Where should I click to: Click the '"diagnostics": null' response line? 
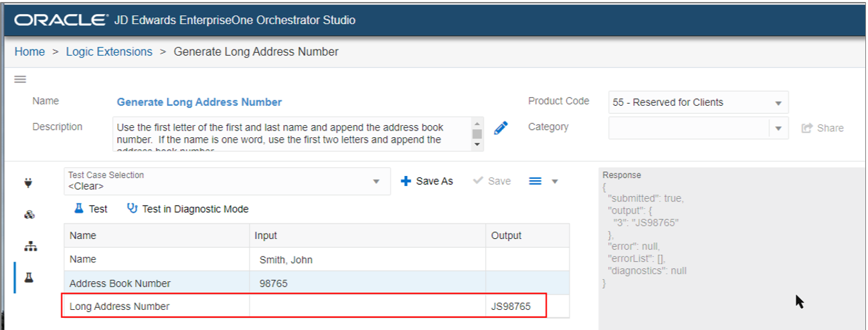click(x=647, y=271)
